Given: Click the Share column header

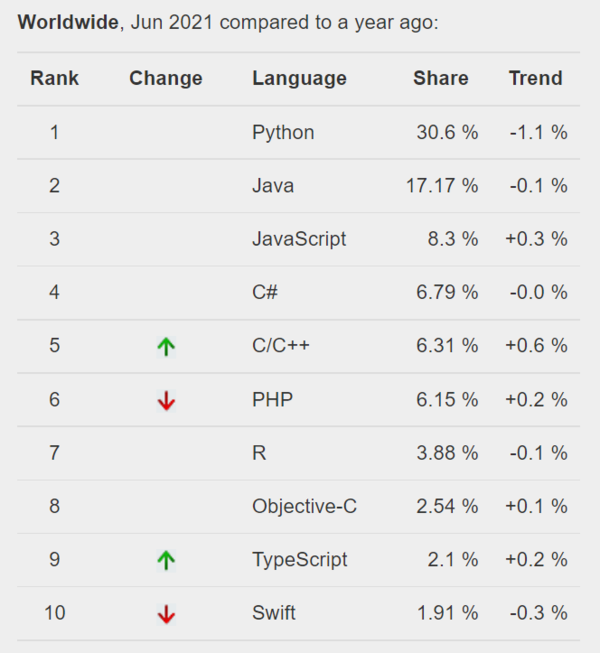Looking at the screenshot, I should [440, 78].
